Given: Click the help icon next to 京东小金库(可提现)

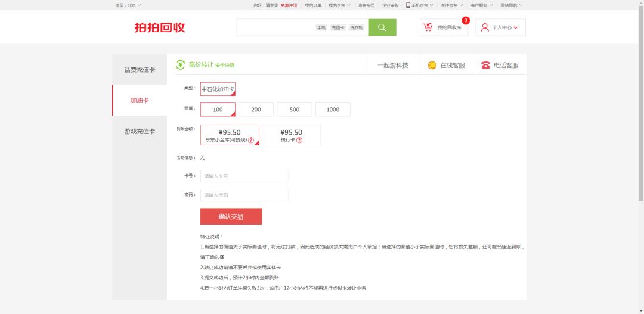Looking at the screenshot, I should tap(251, 140).
